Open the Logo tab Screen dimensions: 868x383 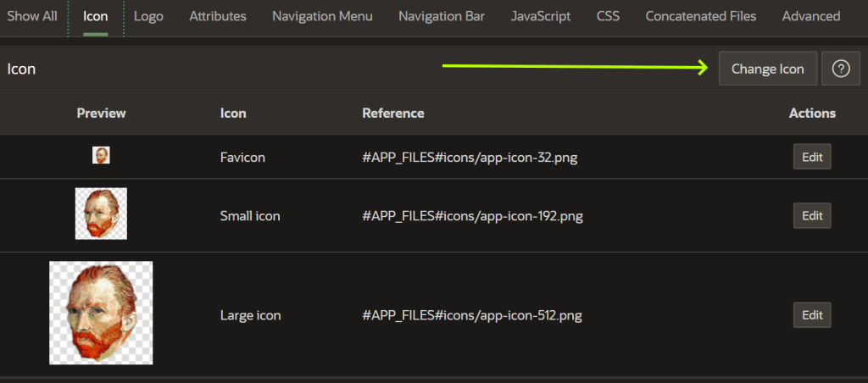coord(148,16)
